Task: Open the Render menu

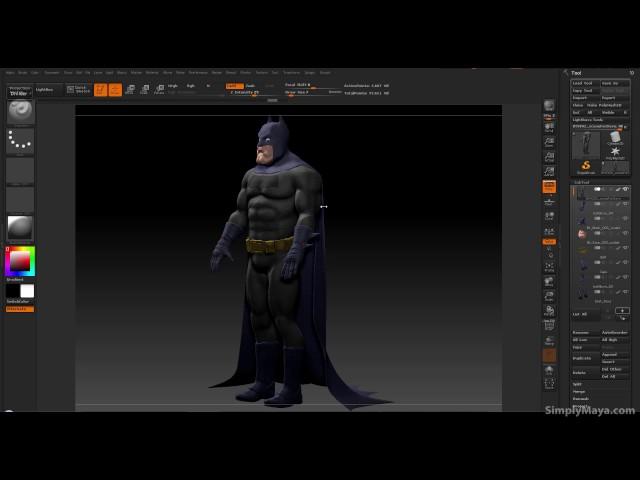Action: 217,72
